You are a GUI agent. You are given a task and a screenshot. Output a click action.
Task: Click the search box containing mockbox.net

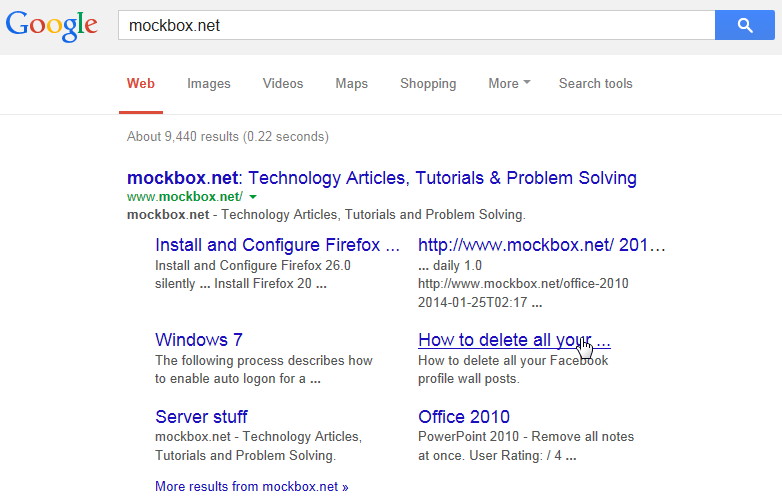(x=416, y=25)
